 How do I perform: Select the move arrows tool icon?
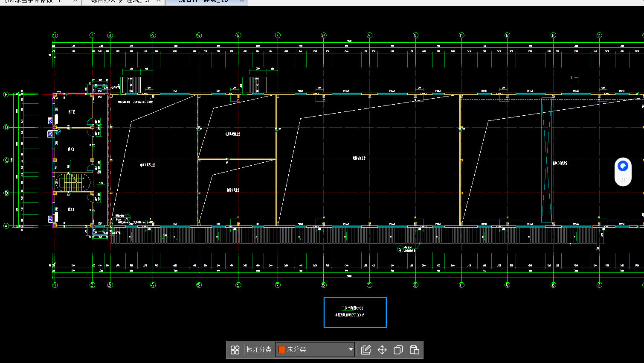click(382, 350)
